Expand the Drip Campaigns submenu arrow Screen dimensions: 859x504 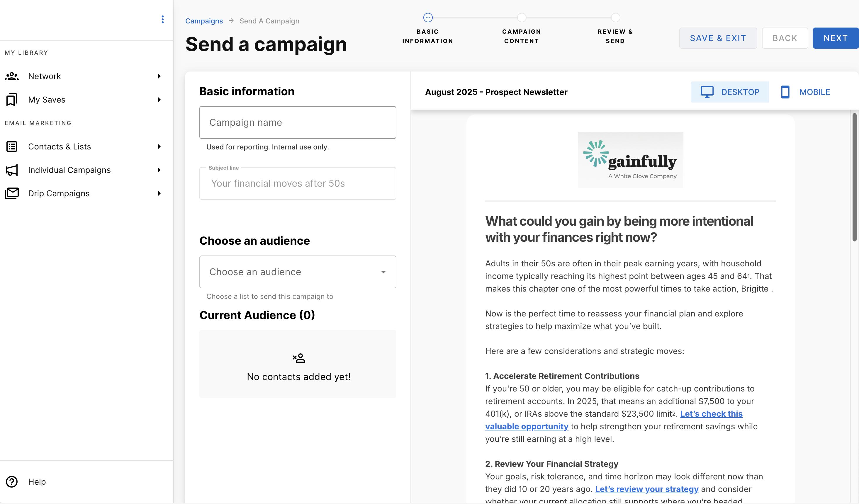159,193
